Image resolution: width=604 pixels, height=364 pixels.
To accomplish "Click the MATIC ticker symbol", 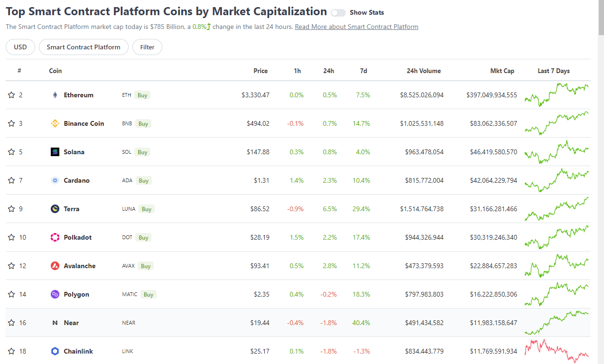I will coord(130,294).
